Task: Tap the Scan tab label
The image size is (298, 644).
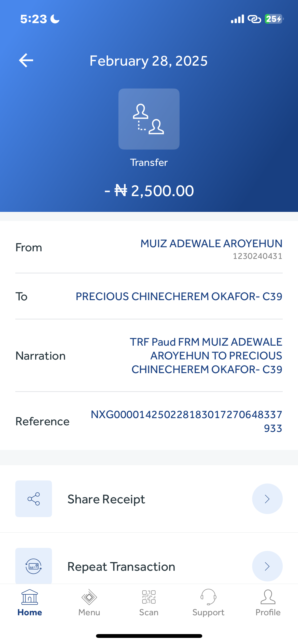Action: (x=149, y=612)
